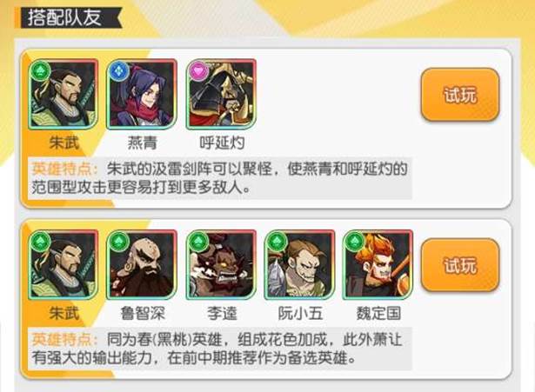535x392 pixels.
Task: Click green spade badge on 魏定国
Action: [355, 242]
